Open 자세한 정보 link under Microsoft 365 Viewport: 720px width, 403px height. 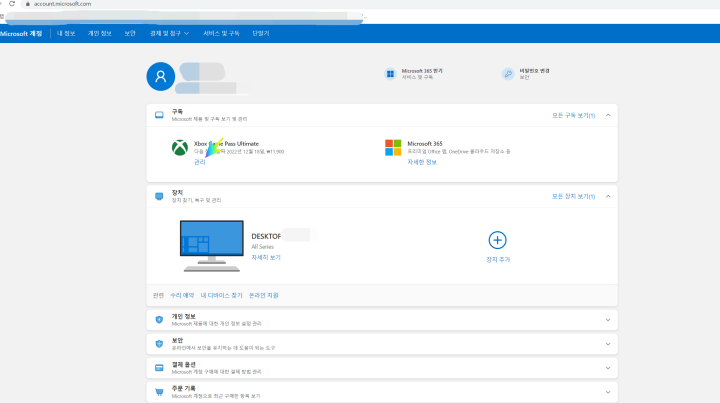click(x=422, y=162)
